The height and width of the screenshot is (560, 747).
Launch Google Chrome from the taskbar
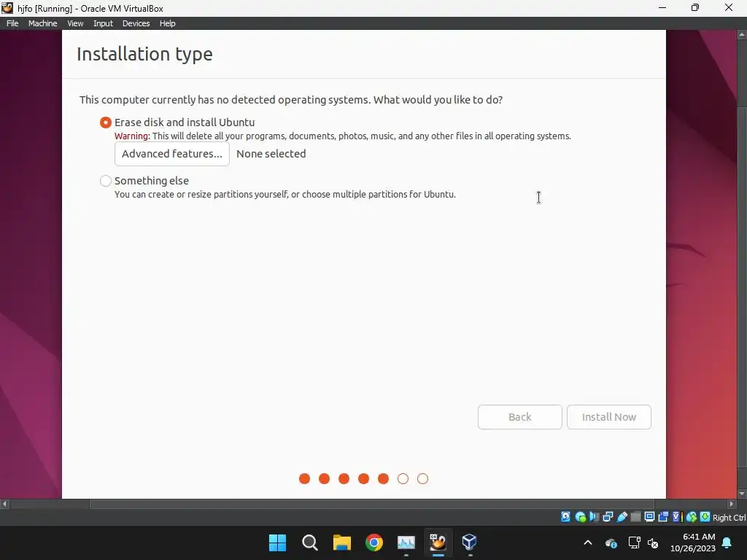click(374, 542)
